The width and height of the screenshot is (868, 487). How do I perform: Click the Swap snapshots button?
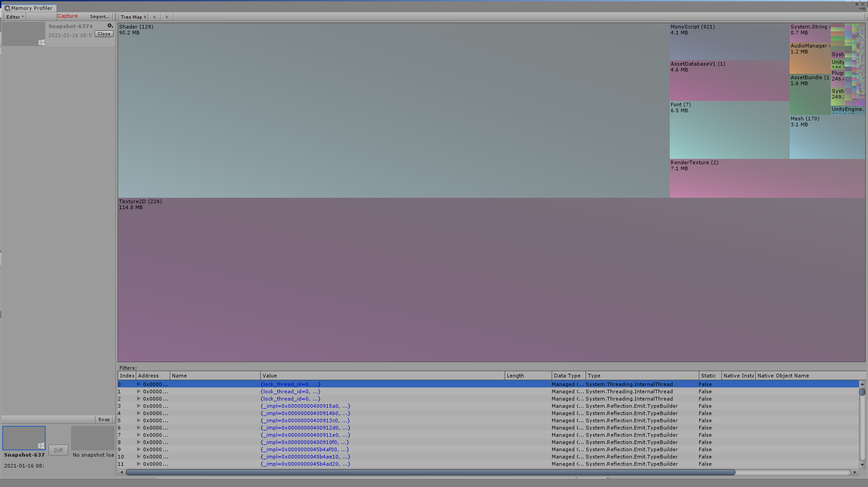104,420
